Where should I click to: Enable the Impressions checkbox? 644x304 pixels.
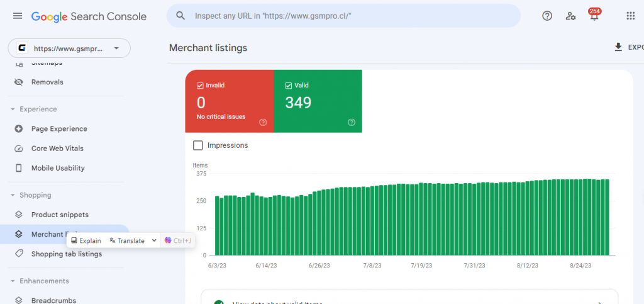click(198, 145)
